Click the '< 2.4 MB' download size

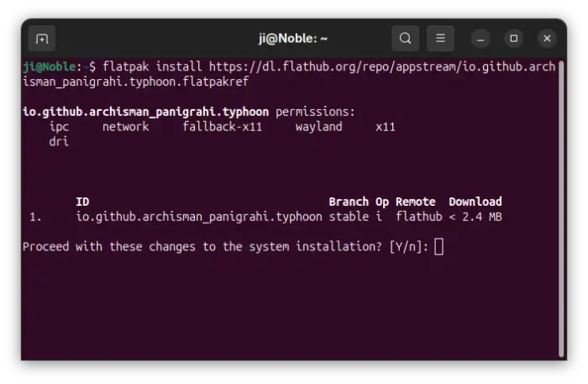[x=475, y=217]
